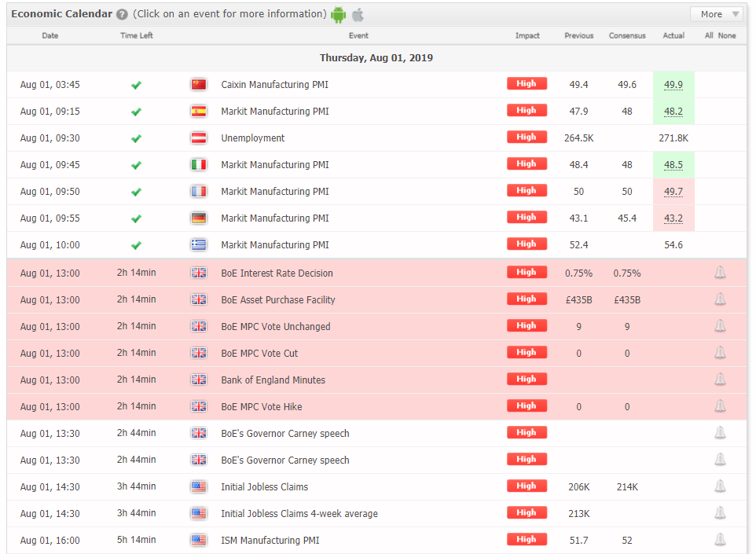Click France flag on 09:50 Markit PMI row
The height and width of the screenshot is (554, 756).
199,192
